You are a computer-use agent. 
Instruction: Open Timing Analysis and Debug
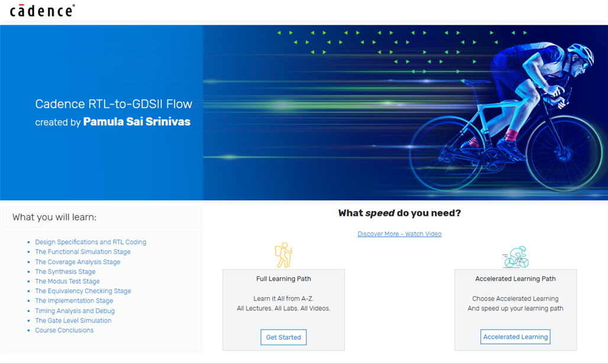pos(75,311)
